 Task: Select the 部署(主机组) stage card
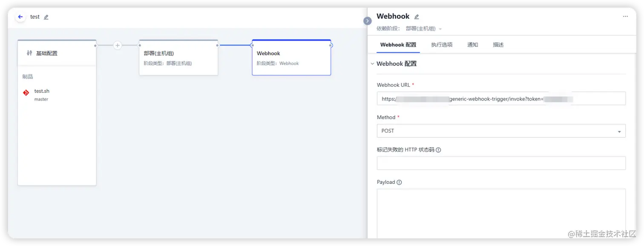pos(178,58)
